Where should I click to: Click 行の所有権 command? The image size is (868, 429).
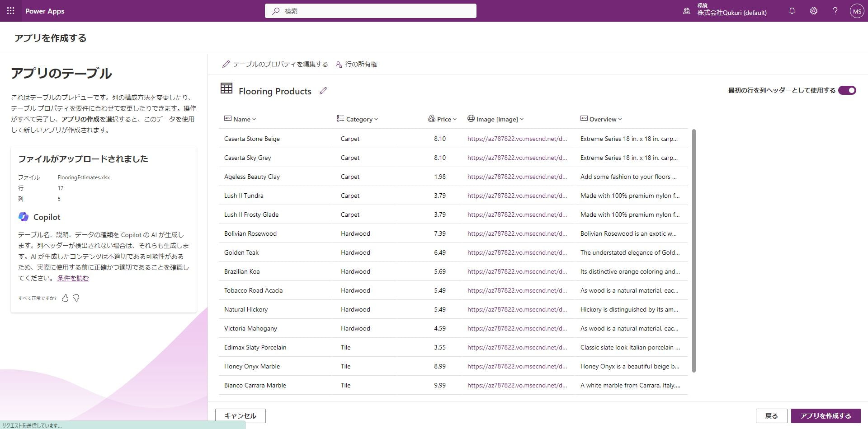pos(356,64)
